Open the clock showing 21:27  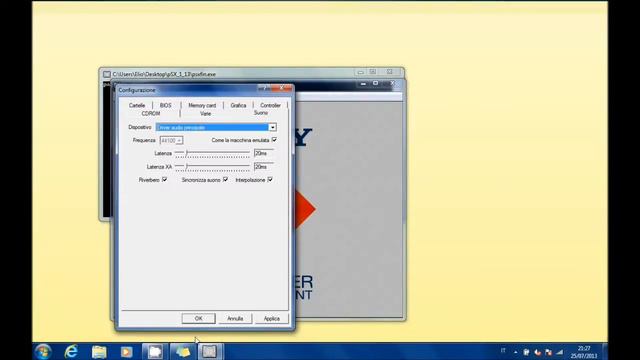(584, 352)
